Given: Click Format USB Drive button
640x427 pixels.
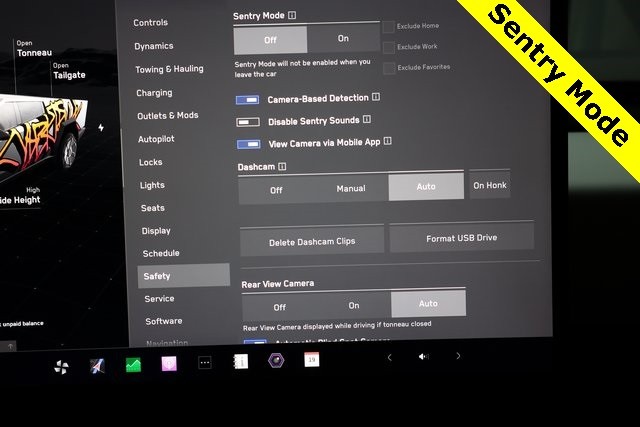Looking at the screenshot, I should coord(462,238).
